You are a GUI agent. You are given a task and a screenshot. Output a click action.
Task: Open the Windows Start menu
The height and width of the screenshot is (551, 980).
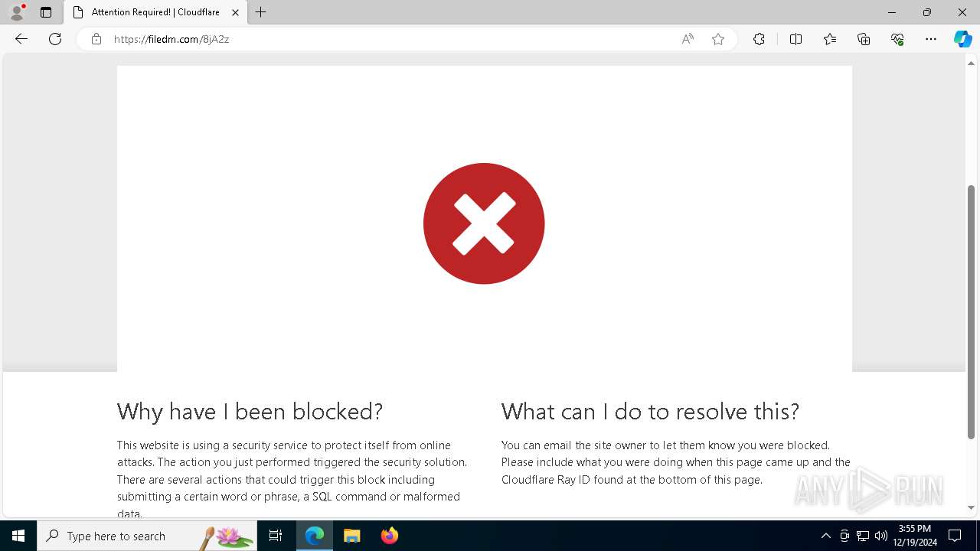tap(18, 536)
